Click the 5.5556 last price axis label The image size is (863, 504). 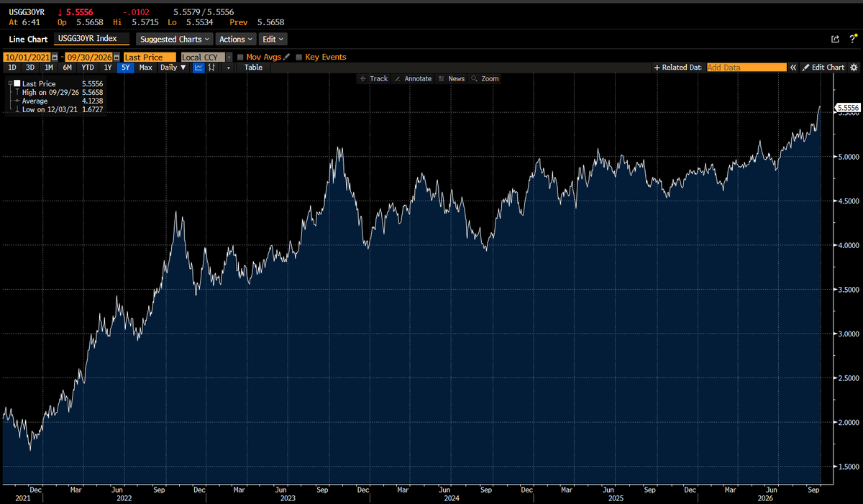(x=847, y=107)
